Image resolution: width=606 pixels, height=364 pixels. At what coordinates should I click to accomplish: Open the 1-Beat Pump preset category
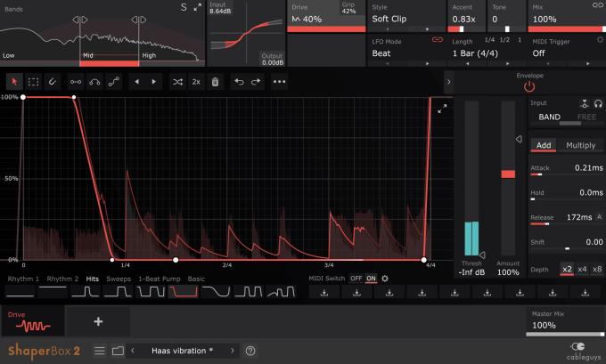coord(160,279)
